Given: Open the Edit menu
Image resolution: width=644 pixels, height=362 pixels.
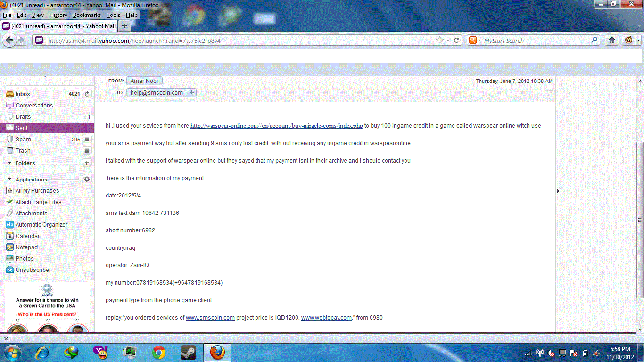Looking at the screenshot, I should (22, 15).
